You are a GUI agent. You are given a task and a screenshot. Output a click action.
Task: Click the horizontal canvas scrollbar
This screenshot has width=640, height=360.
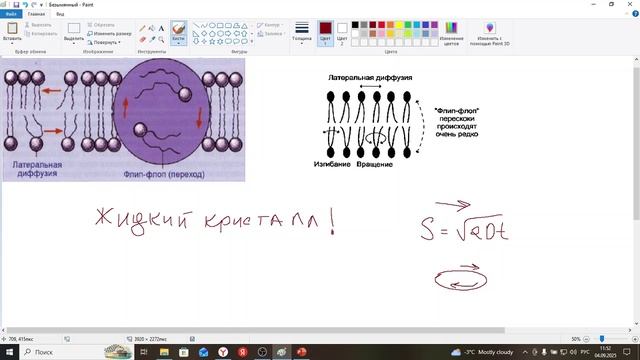(256, 330)
